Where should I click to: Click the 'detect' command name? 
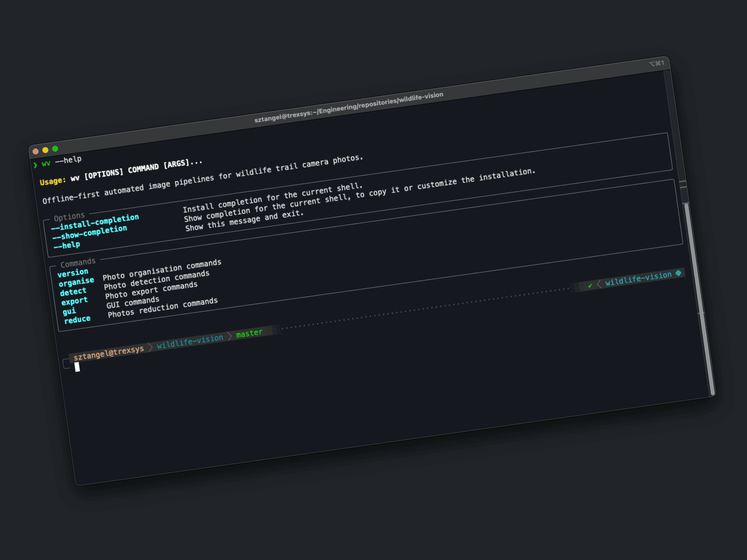[73, 292]
